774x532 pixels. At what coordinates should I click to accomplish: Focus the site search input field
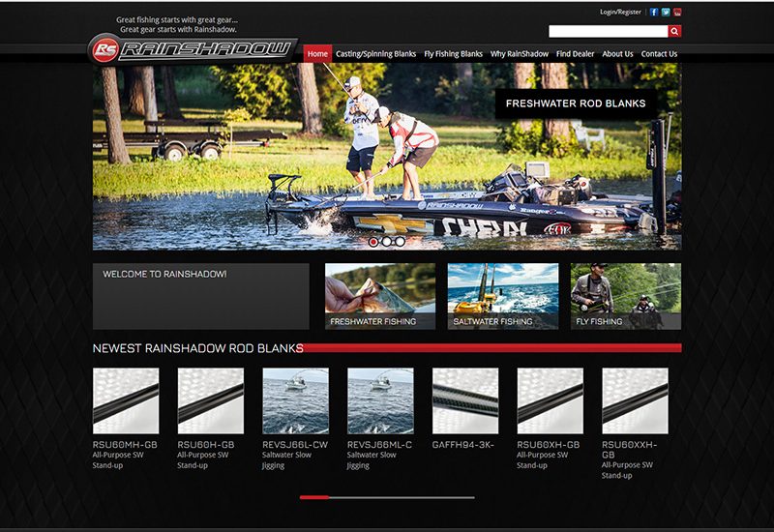[x=609, y=31]
